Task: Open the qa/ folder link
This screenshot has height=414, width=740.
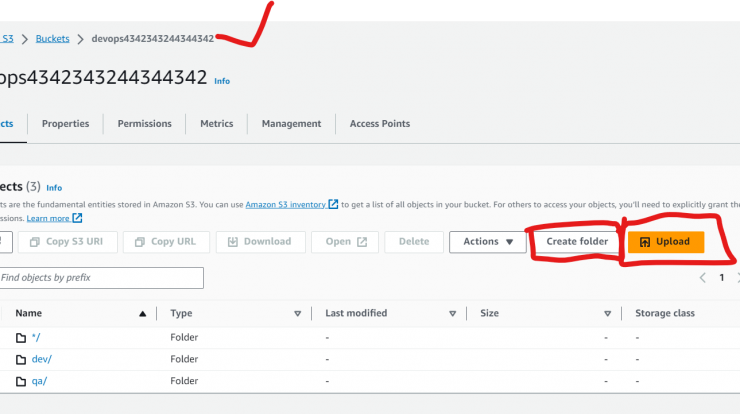Action: 39,381
